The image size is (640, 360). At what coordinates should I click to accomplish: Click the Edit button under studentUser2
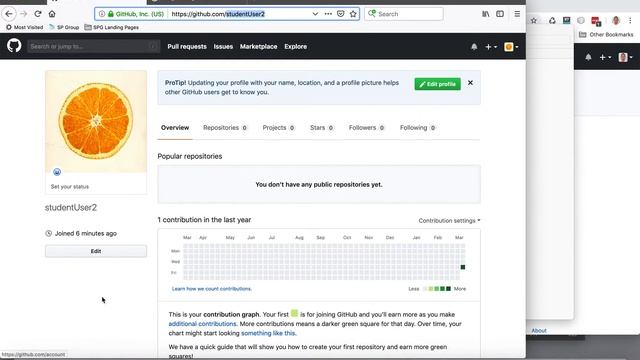(96, 251)
